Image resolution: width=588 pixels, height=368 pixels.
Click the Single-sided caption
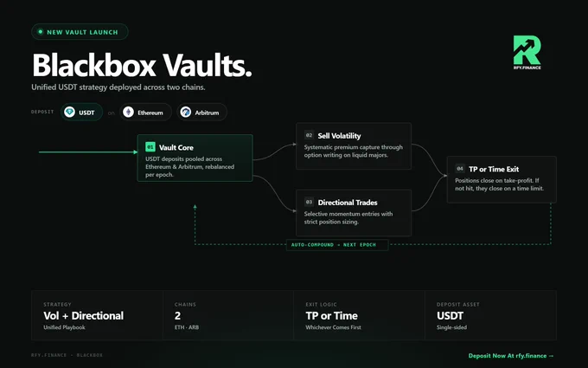coord(451,327)
